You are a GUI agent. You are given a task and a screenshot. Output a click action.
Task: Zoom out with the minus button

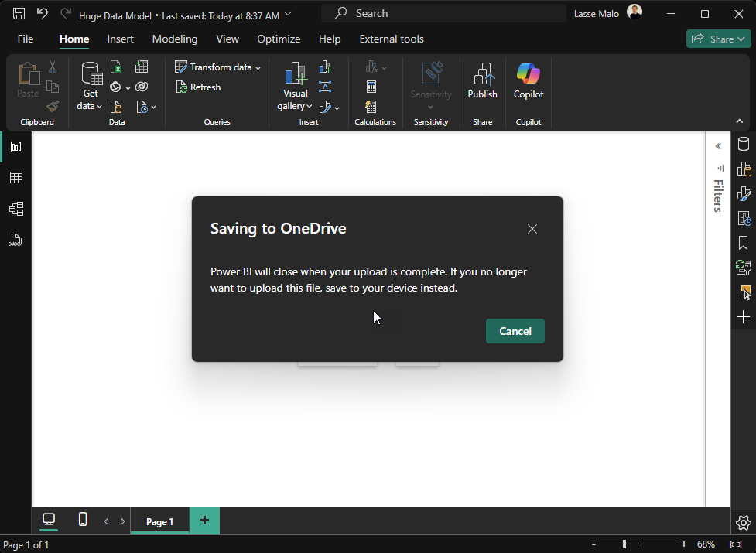tap(594, 544)
